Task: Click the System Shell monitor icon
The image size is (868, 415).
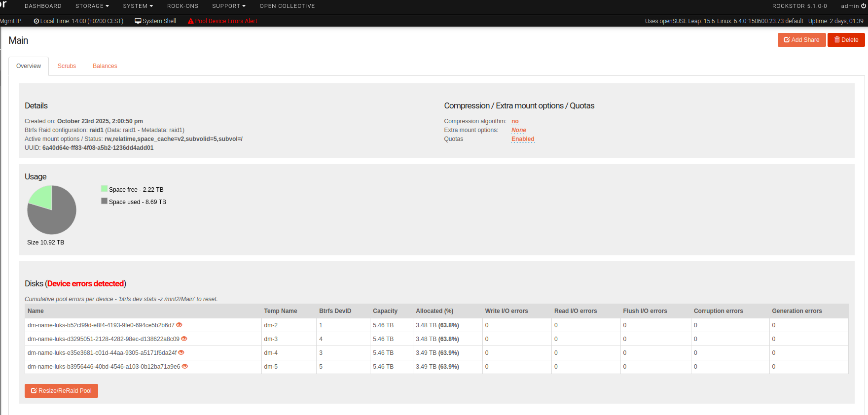Action: tap(138, 21)
